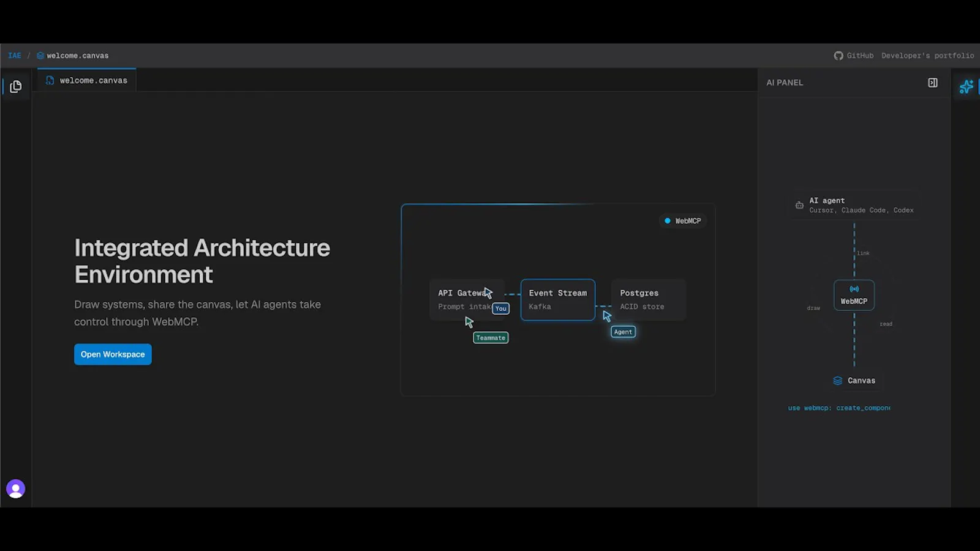Click the IAE breadcrumb
Viewport: 980px width, 551px height.
15,56
